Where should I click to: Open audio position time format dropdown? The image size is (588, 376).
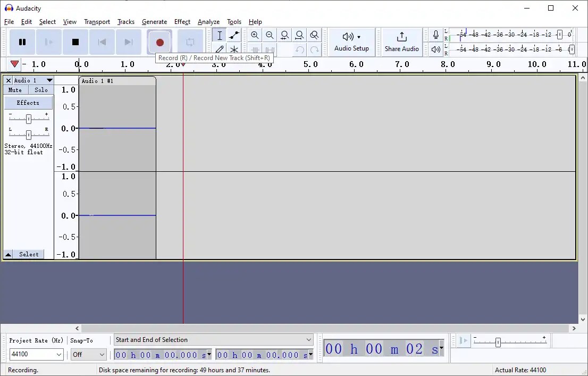pyautogui.click(x=441, y=348)
